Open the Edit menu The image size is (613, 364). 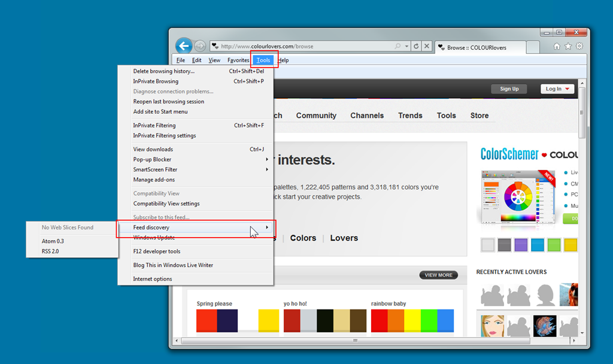(196, 60)
